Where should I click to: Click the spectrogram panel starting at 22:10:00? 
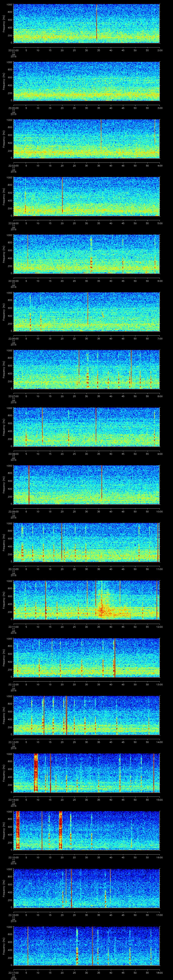click(x=87, y=543)
